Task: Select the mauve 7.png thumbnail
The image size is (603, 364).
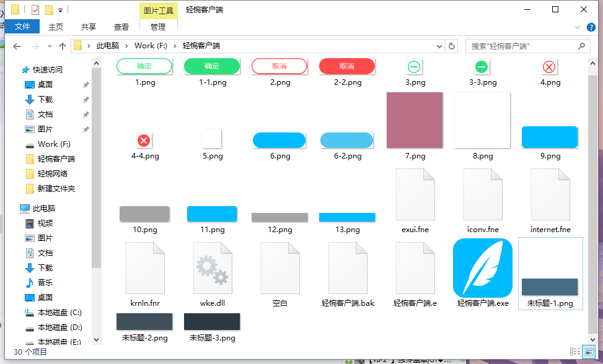Action: point(415,120)
